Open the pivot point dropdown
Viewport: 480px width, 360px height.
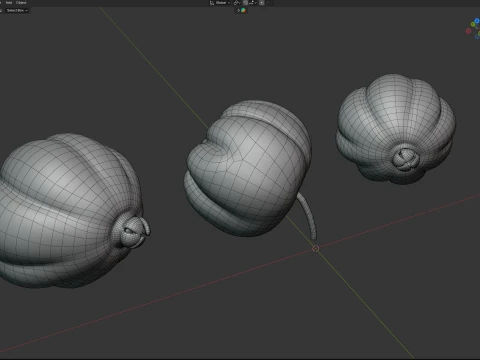click(237, 3)
